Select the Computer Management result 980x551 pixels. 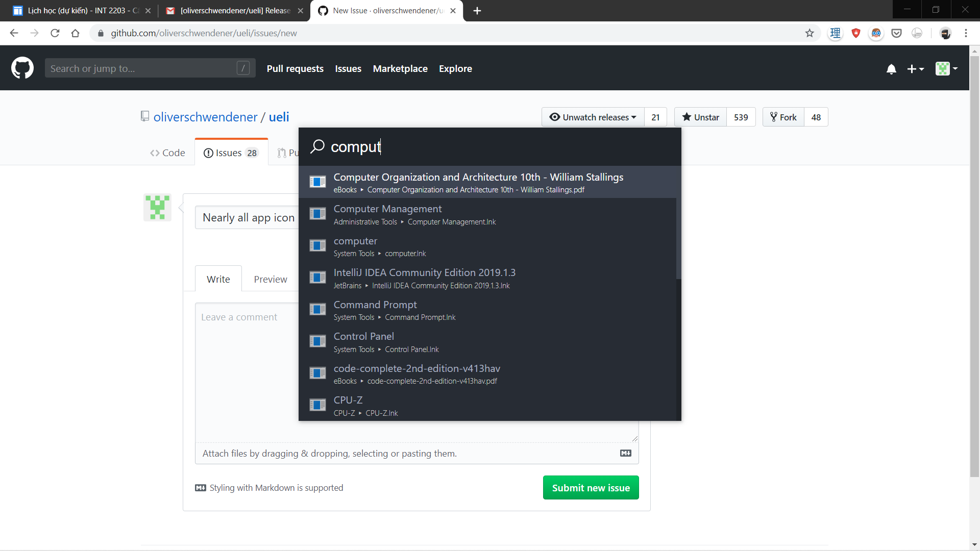pyautogui.click(x=487, y=214)
